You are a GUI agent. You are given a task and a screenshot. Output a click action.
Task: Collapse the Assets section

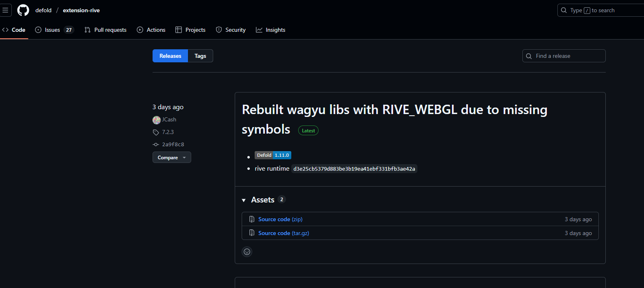[244, 200]
